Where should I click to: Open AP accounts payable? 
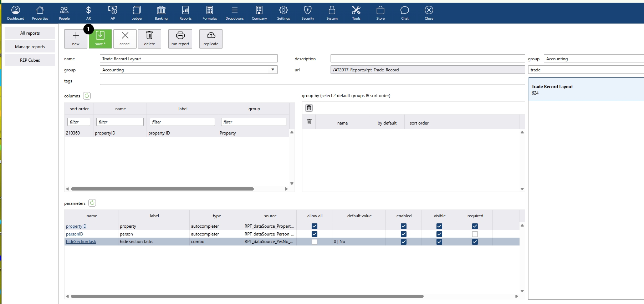pyautogui.click(x=113, y=13)
